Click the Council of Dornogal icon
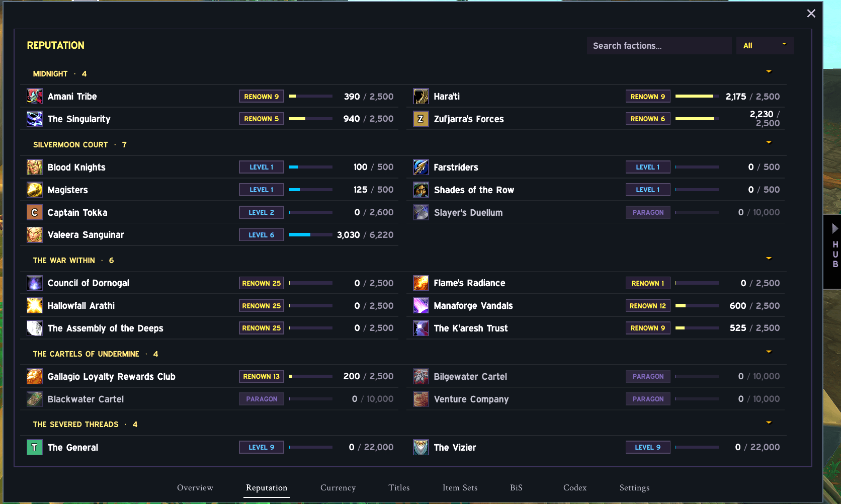Image resolution: width=841 pixels, height=504 pixels. pos(35,283)
